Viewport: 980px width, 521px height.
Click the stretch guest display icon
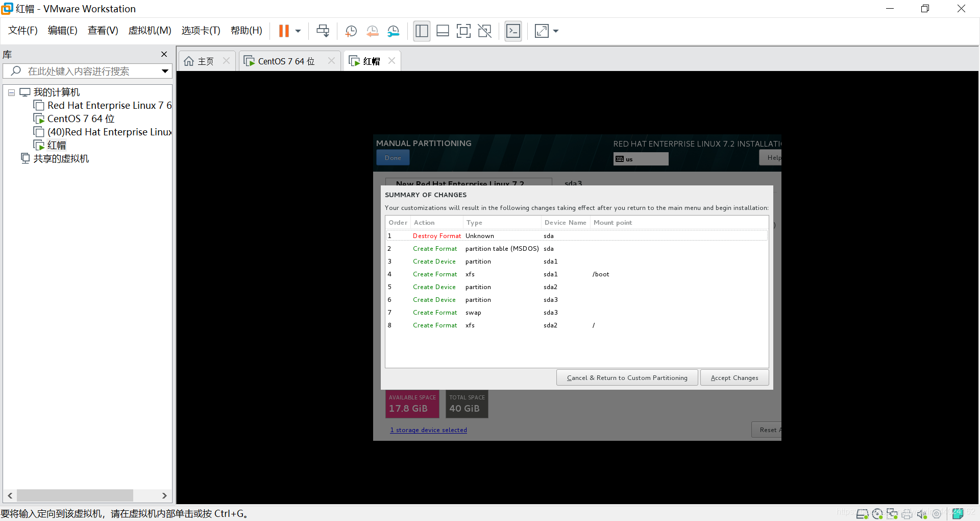pyautogui.click(x=542, y=31)
